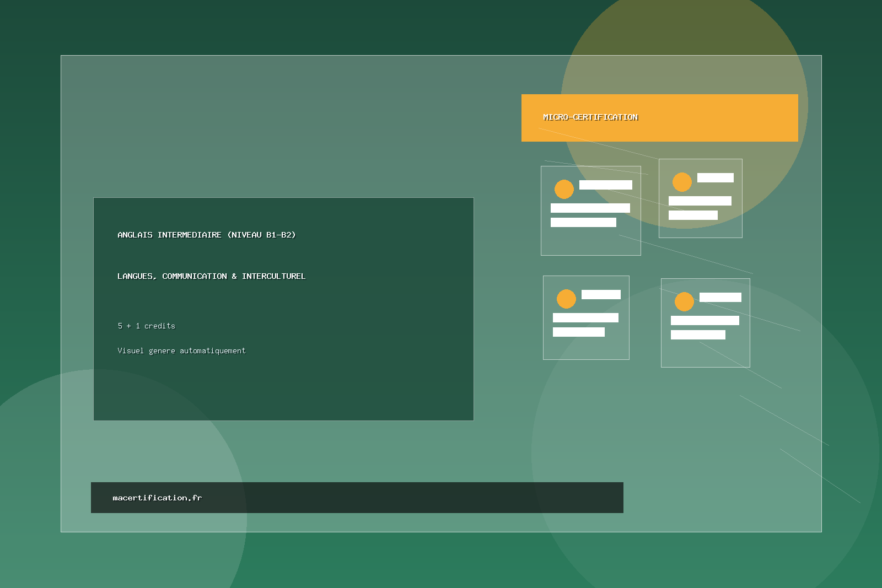Click the short title bar in the bottom-left card

click(x=601, y=294)
